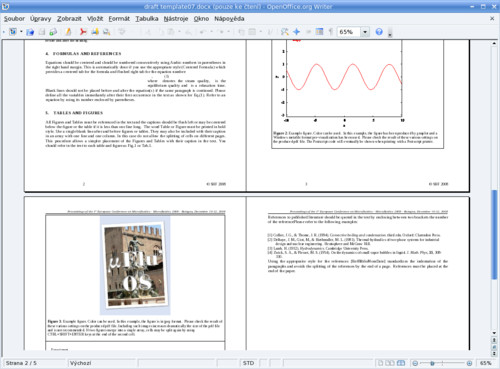Image resolution: width=500 pixels, height=369 pixels.
Task: Click the Redo icon
Action: pos(221,32)
